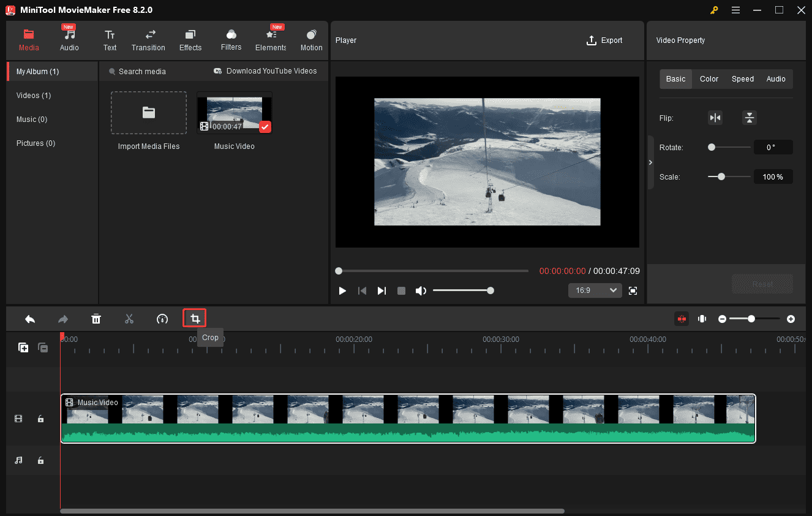
Task: Open the Filters tab
Action: coord(231,40)
